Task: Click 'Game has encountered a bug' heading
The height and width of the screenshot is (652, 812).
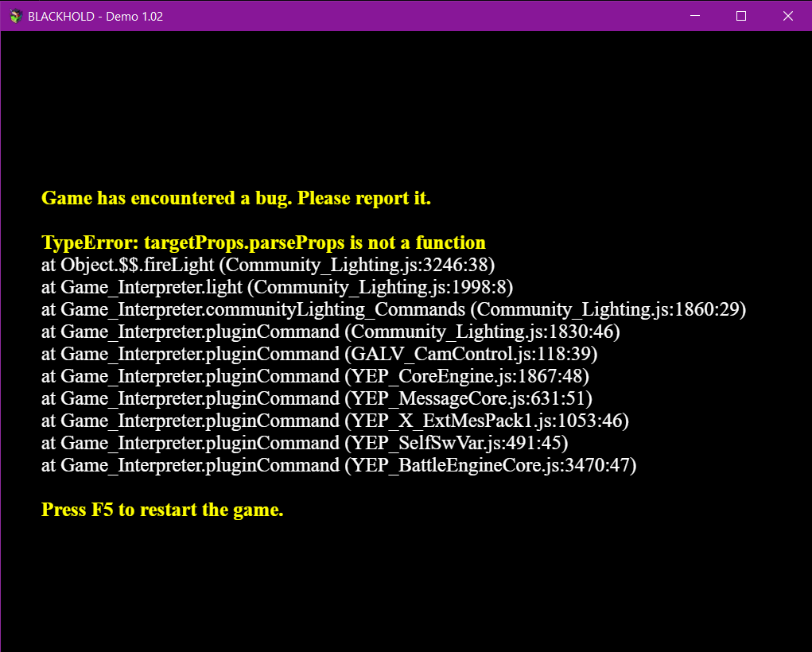Action: pos(236,198)
